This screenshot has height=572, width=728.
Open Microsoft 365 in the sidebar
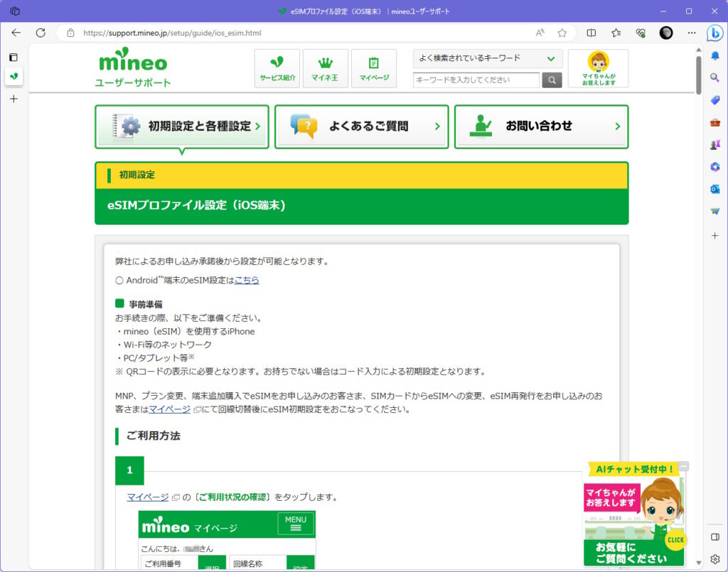[715, 166]
